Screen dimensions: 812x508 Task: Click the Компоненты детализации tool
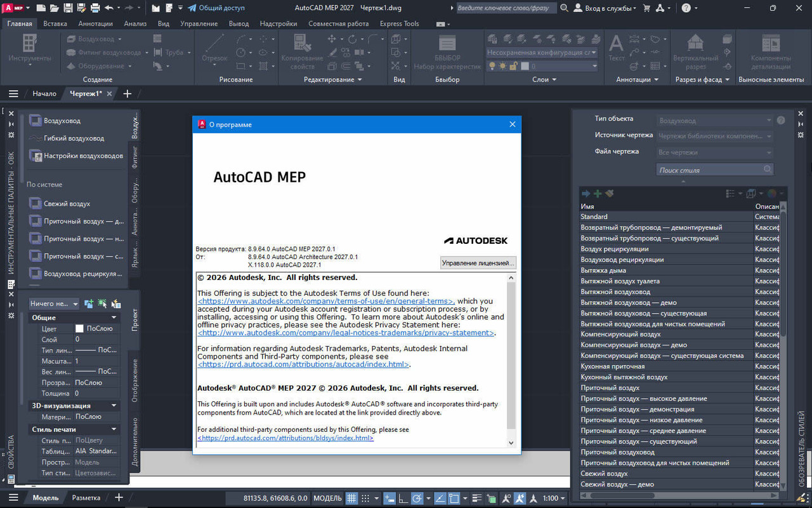[771, 52]
